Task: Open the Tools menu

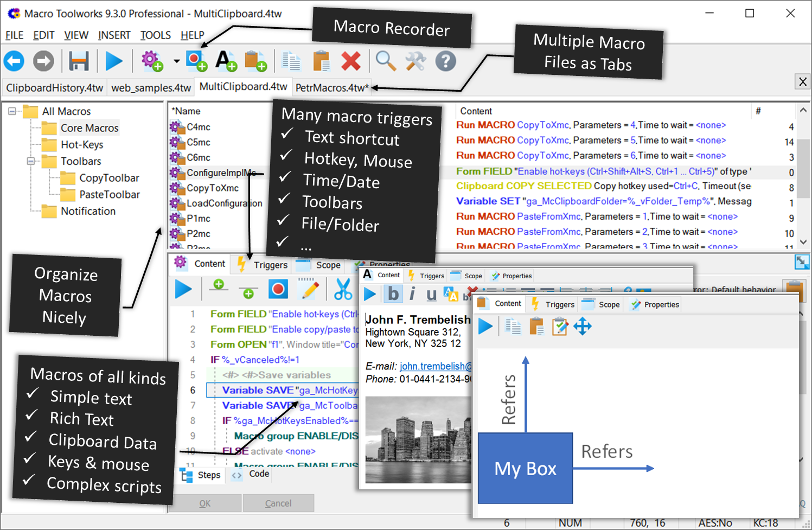Action: click(155, 35)
